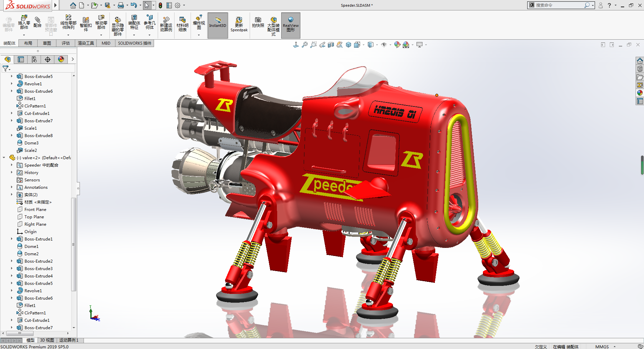Expand the Annotations tree node
Screen dimensions: 644x349
pos(11,187)
